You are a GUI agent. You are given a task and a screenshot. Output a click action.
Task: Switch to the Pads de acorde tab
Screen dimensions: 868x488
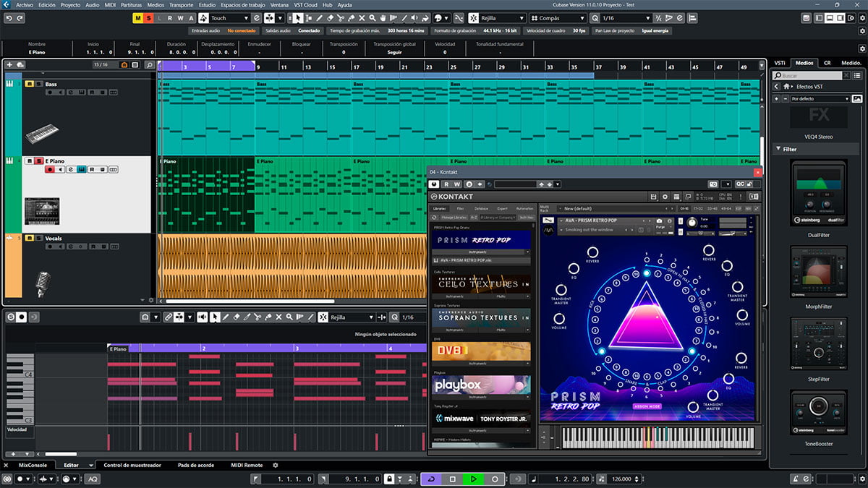point(196,465)
